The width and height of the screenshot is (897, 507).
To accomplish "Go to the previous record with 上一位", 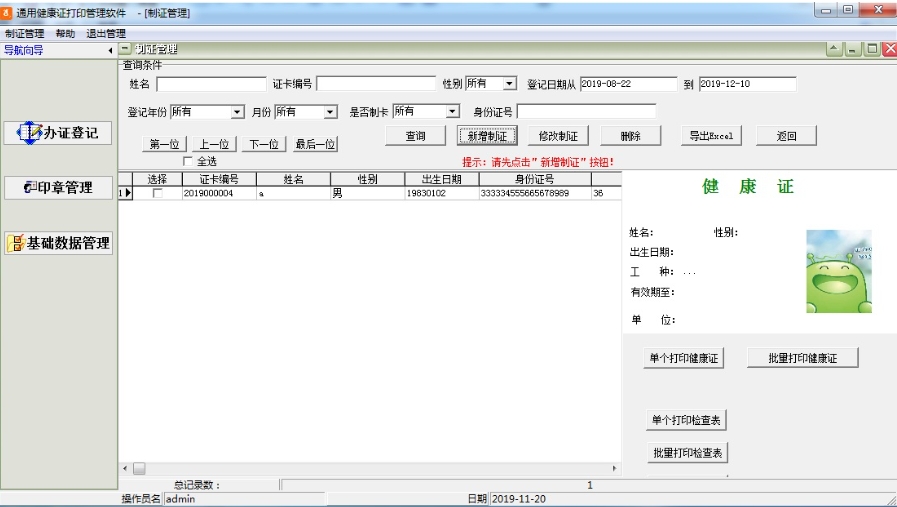I will [x=215, y=144].
